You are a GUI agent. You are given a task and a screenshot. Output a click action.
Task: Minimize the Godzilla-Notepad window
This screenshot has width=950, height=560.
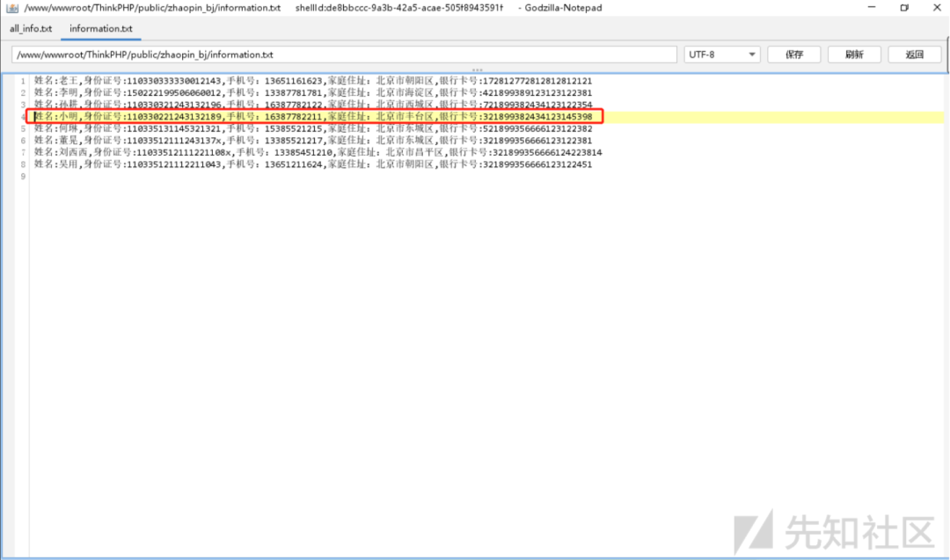[x=871, y=7]
